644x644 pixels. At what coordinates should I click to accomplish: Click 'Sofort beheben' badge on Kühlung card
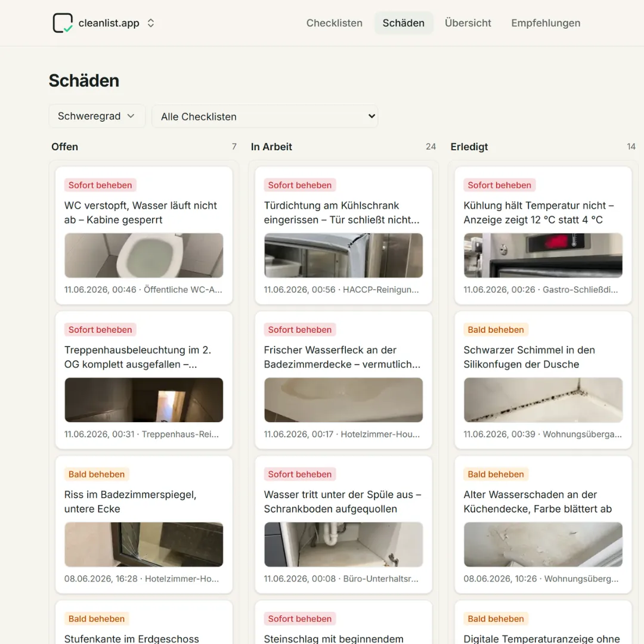pyautogui.click(x=500, y=185)
